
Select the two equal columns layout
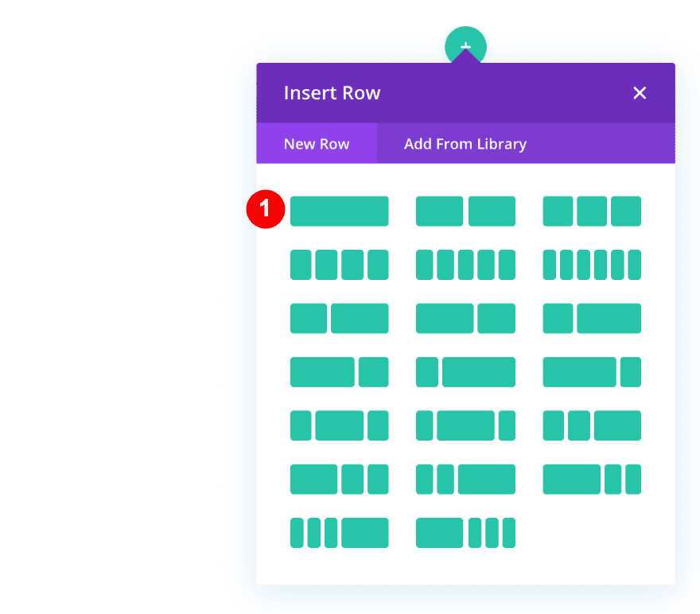(x=465, y=211)
